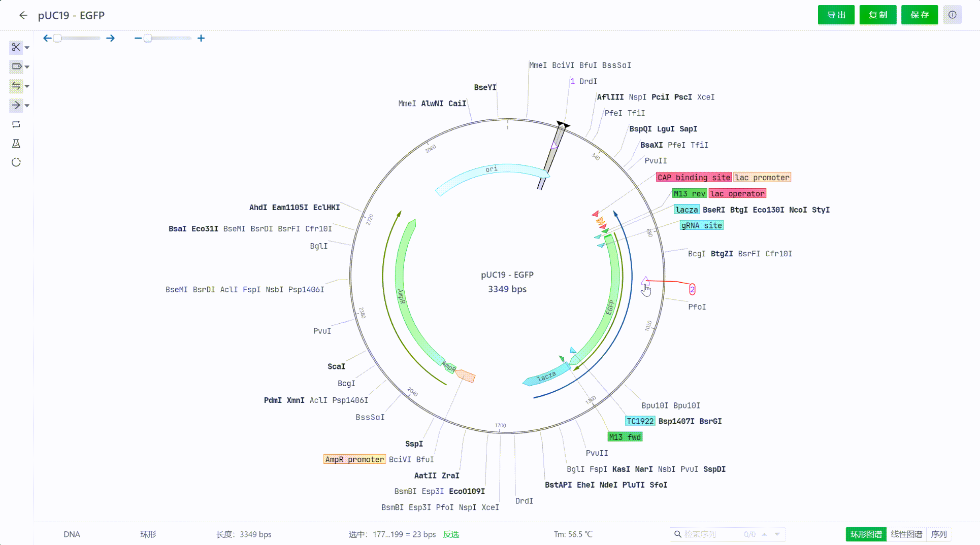Click the green 导出 export button
The width and height of the screenshot is (980, 545).
tap(836, 15)
